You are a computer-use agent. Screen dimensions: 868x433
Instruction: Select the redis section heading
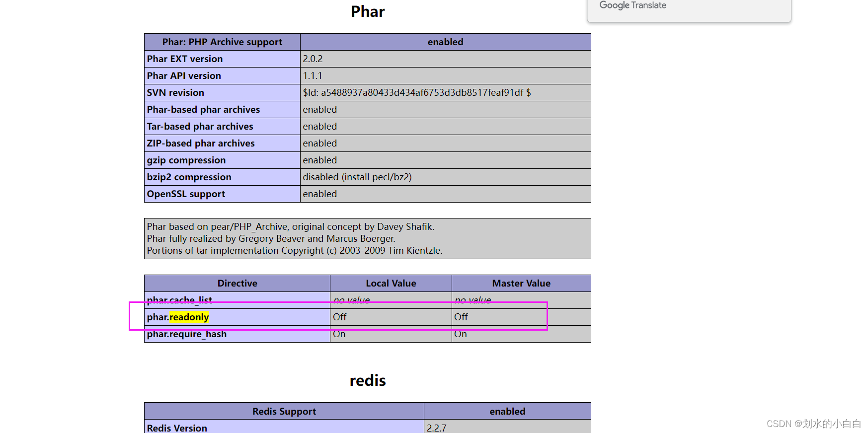point(368,380)
